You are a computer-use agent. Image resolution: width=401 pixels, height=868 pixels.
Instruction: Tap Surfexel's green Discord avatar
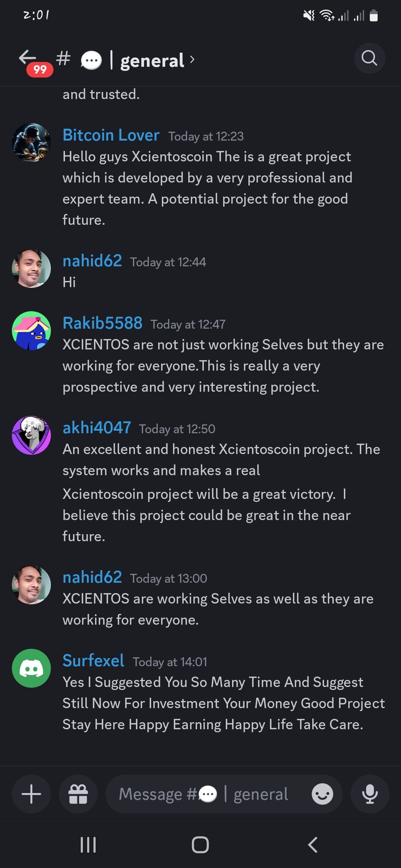click(x=32, y=668)
